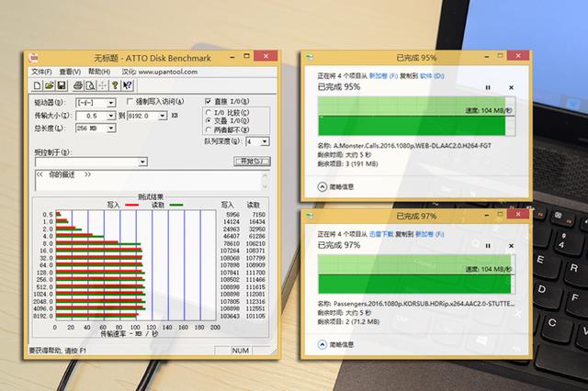The image size is (588, 391).
Task: Toggle the 直接 I/O checkbox
Action: click(209, 102)
